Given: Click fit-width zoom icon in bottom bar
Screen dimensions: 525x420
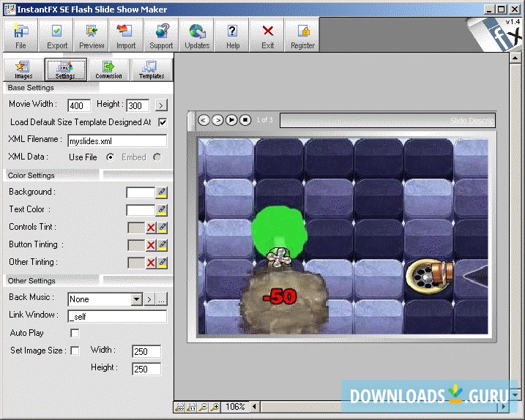Looking at the screenshot, I should tap(180, 407).
